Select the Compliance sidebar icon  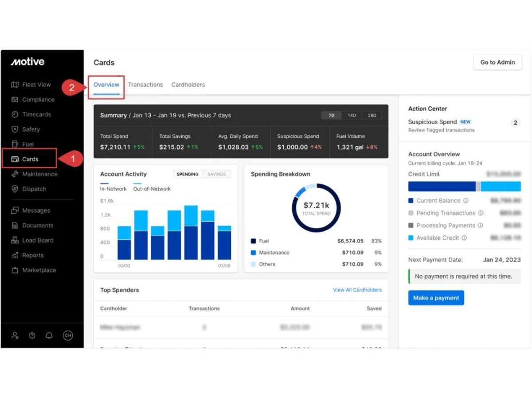15,100
